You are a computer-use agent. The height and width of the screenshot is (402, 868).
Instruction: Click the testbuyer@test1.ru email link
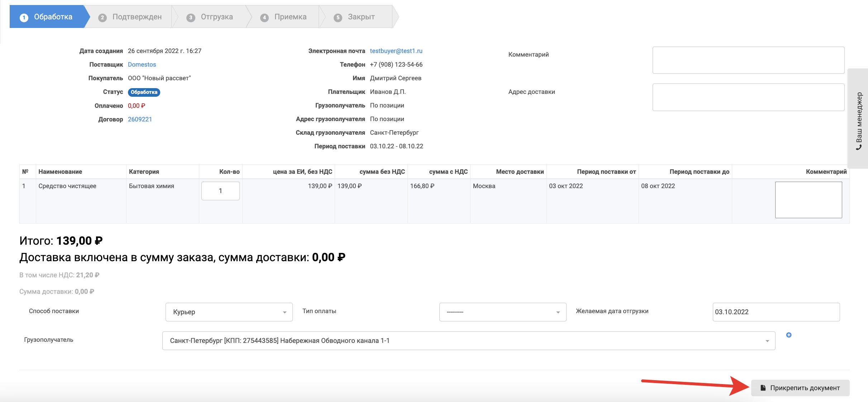pyautogui.click(x=396, y=51)
